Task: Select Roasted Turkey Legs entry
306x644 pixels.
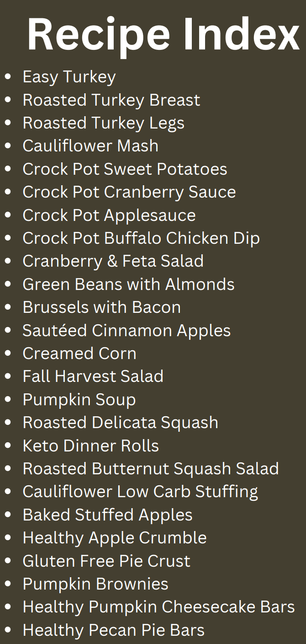Action: tap(103, 123)
